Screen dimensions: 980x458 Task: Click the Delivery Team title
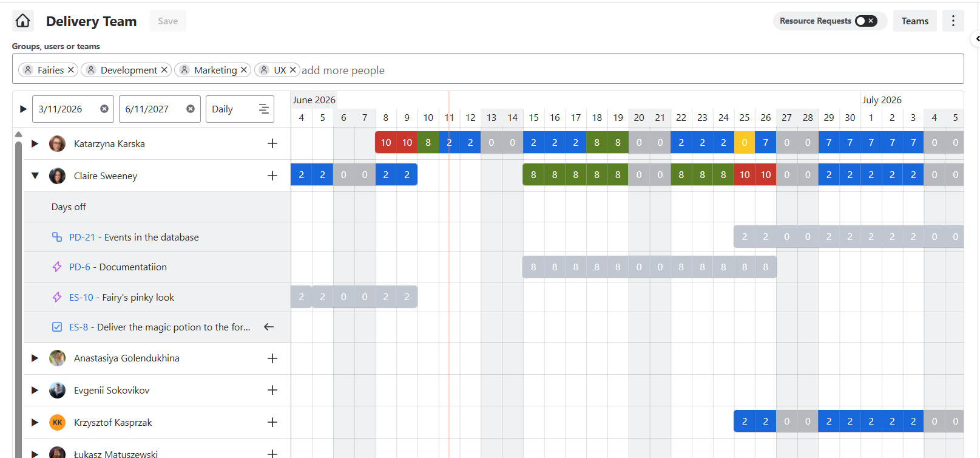(x=92, y=21)
